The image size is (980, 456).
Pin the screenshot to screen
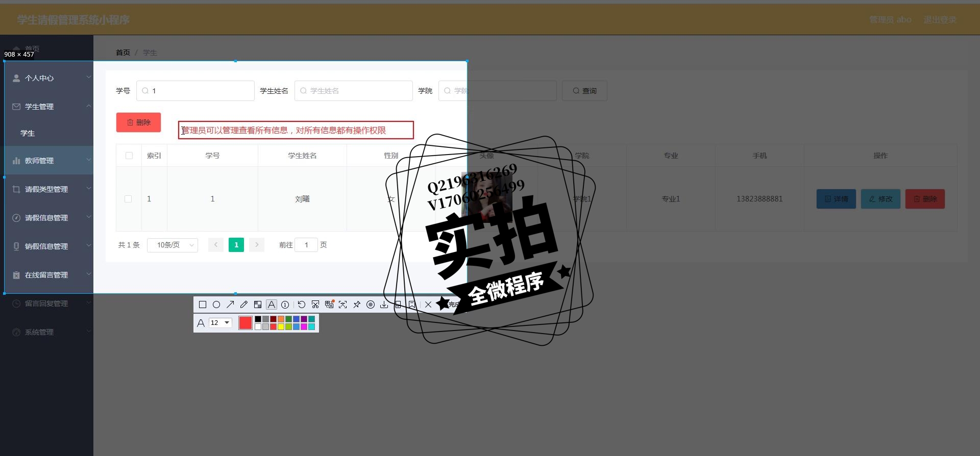357,305
